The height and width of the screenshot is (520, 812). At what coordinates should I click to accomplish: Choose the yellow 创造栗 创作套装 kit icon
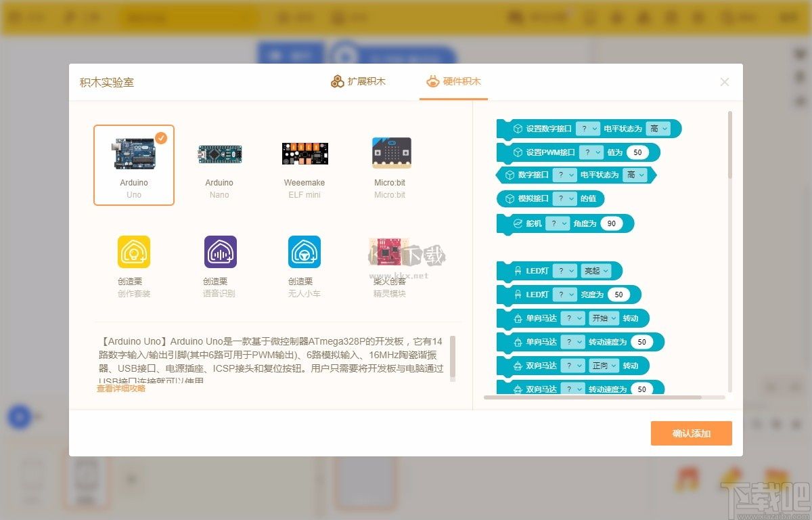134,252
